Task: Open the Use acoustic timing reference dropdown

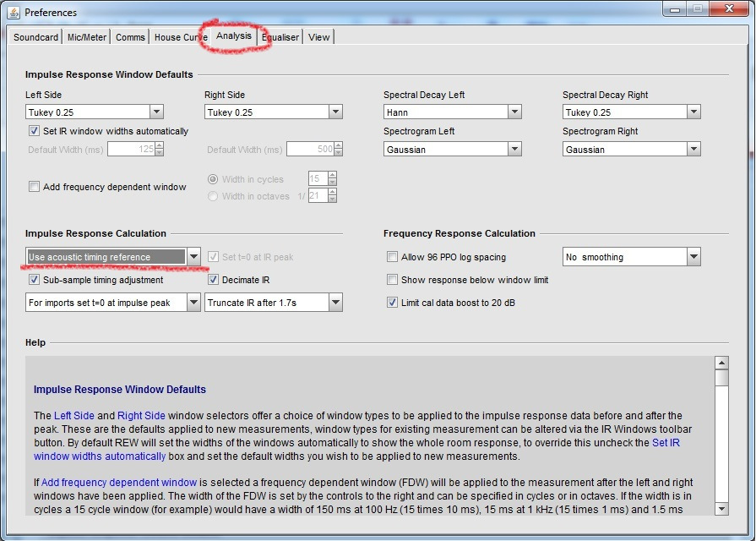Action: click(113, 257)
